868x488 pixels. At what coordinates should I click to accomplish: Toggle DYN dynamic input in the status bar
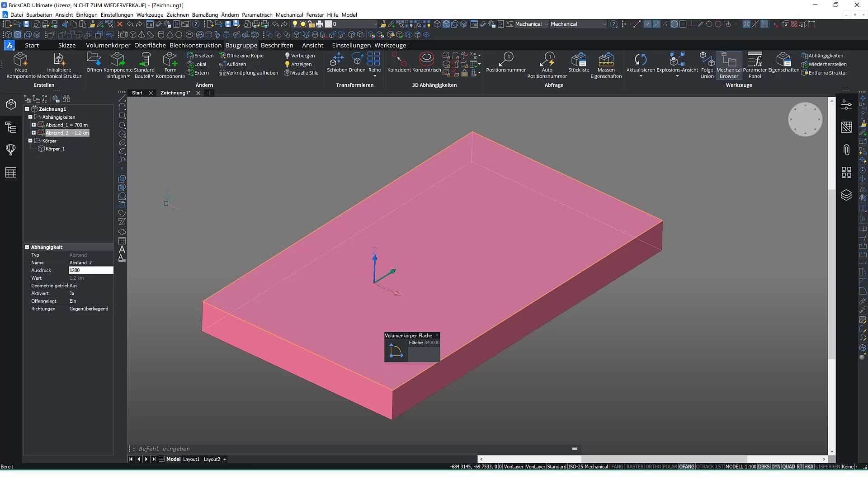pyautogui.click(x=776, y=467)
